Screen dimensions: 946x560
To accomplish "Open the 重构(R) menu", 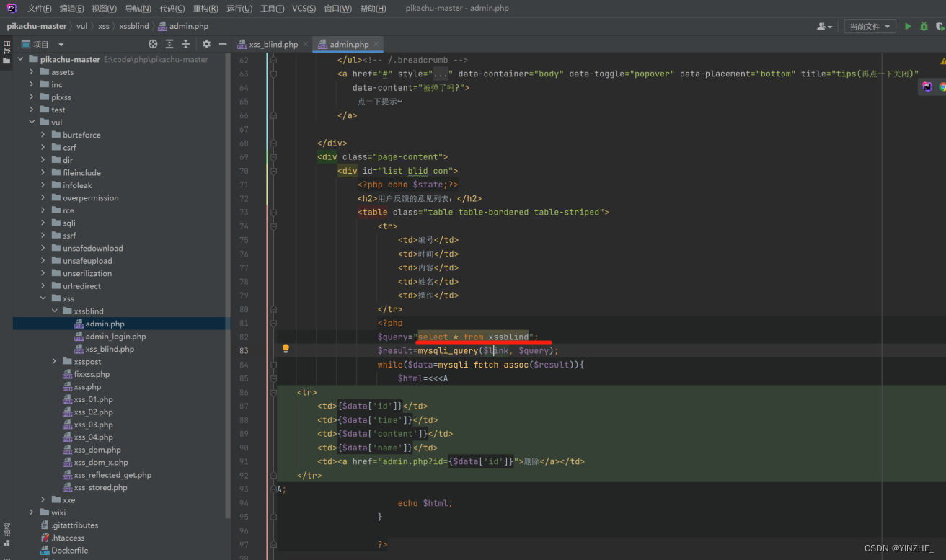I will tap(205, 9).
